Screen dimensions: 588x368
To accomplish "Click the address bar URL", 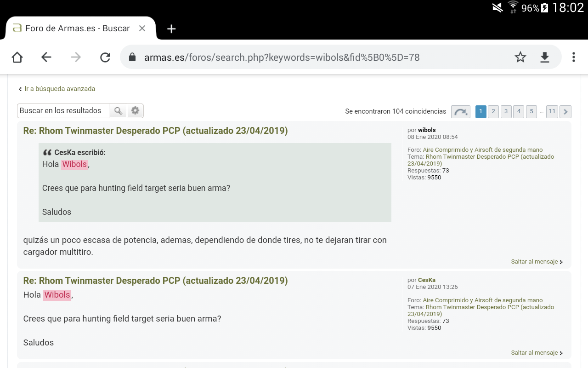I will (x=282, y=57).
